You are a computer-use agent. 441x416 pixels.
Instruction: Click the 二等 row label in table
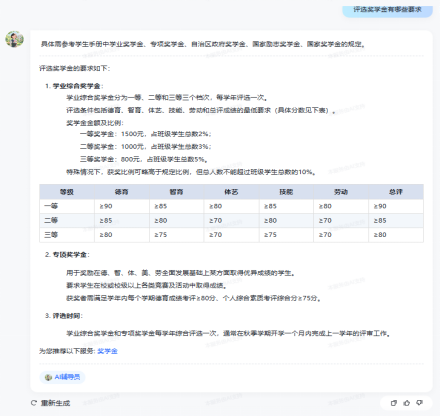[51, 220]
